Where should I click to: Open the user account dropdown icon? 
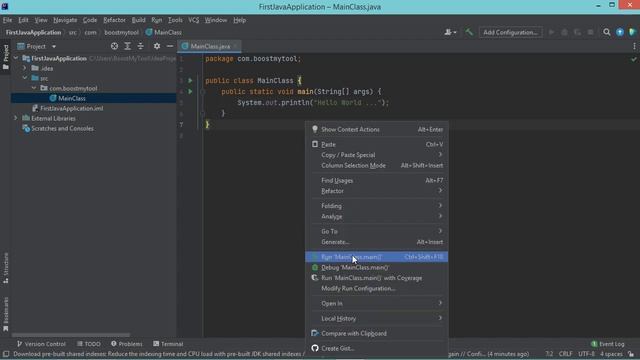click(x=450, y=32)
